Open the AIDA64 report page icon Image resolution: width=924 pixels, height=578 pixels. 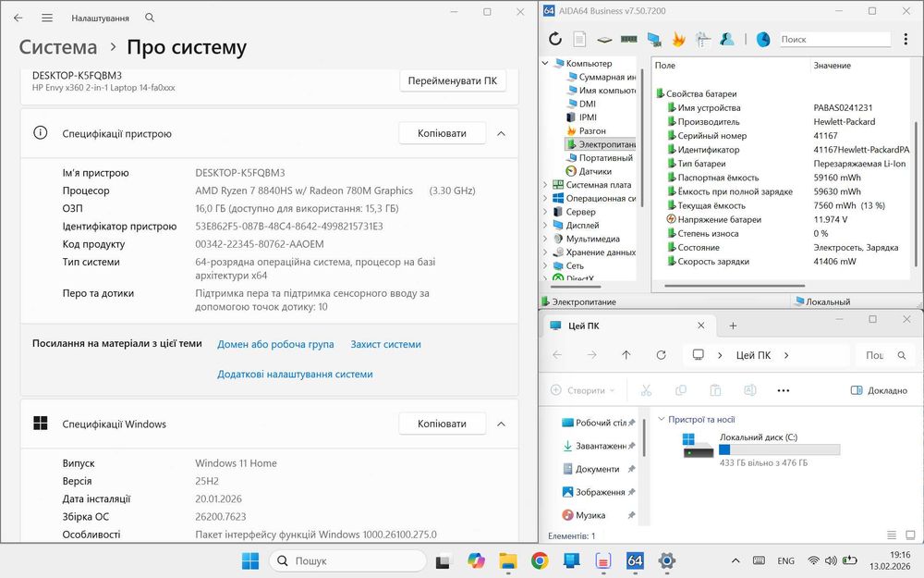coord(580,39)
